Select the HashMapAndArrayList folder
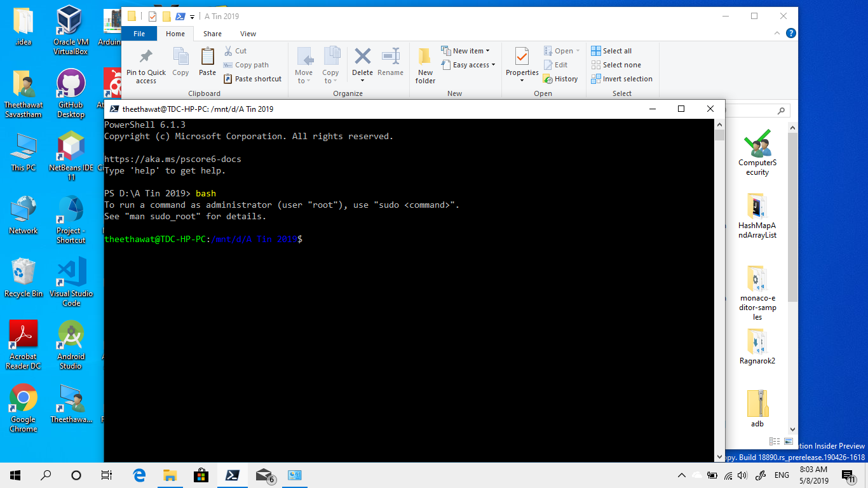 point(757,216)
